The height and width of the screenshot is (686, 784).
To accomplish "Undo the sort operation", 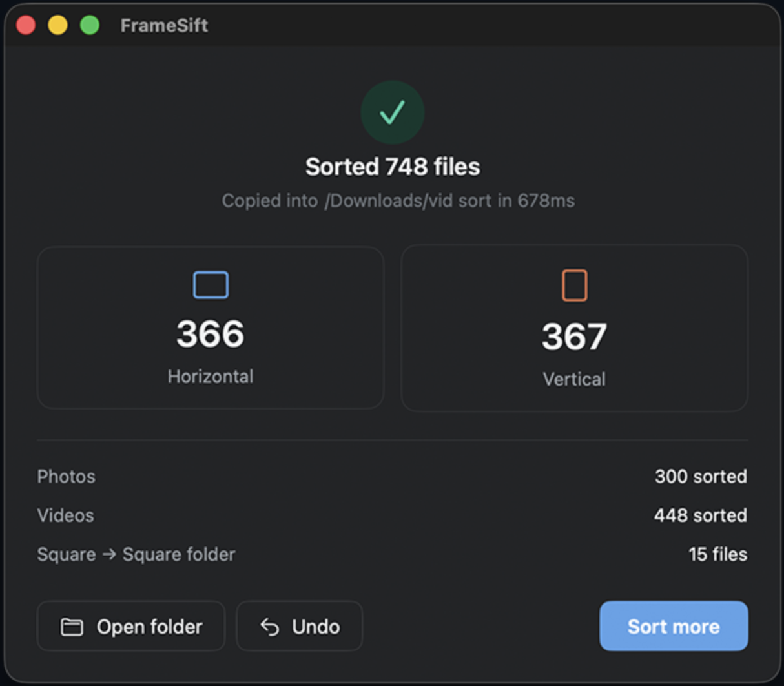I will point(300,626).
